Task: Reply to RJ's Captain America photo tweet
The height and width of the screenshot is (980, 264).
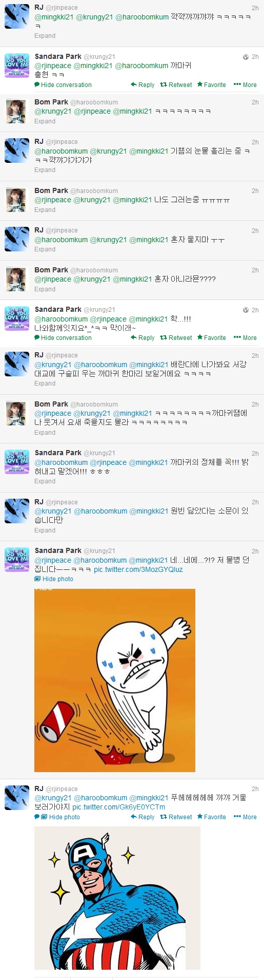Action: pos(143,817)
